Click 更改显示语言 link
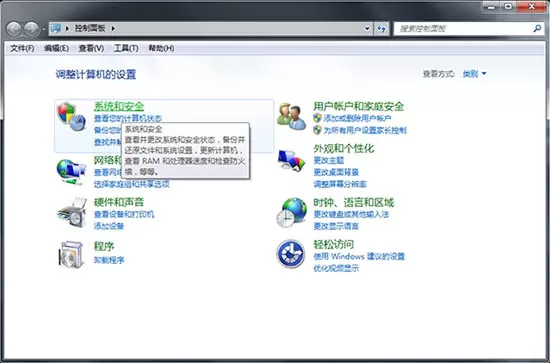The image size is (550, 363). coord(336,226)
